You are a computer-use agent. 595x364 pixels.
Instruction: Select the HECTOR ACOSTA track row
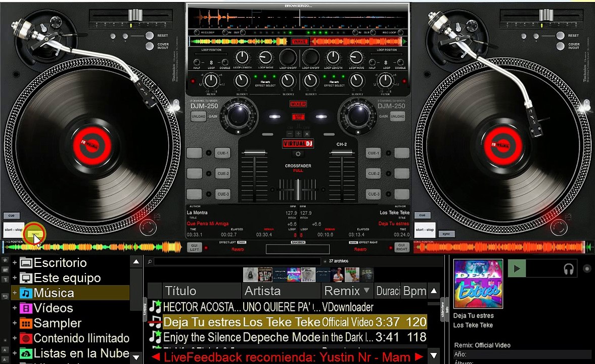click(x=288, y=307)
